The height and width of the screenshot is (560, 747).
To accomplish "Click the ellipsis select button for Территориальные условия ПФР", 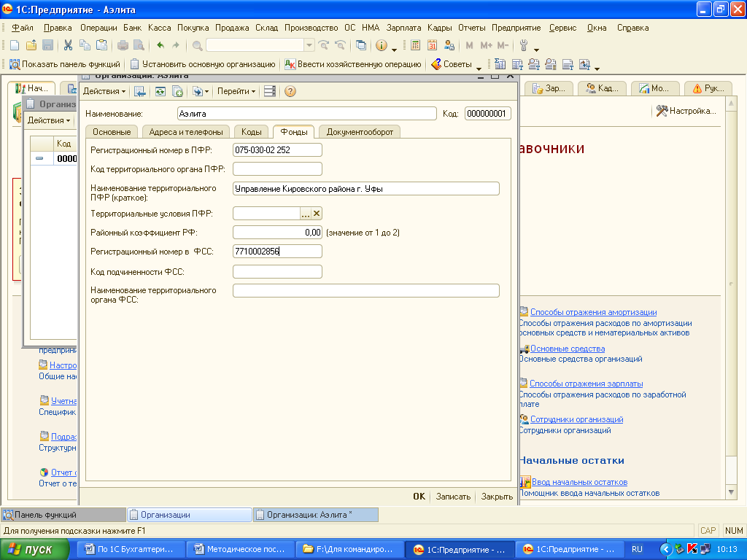I will pos(306,214).
